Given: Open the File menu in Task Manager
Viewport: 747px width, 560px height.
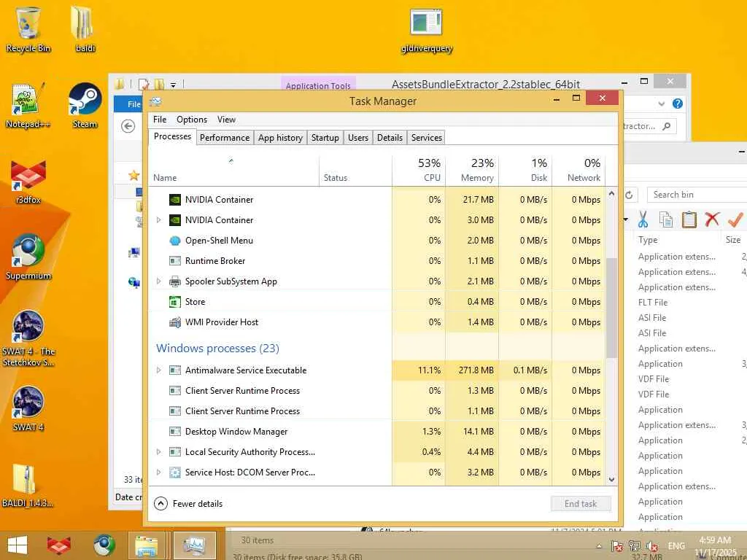Looking at the screenshot, I should pos(160,120).
